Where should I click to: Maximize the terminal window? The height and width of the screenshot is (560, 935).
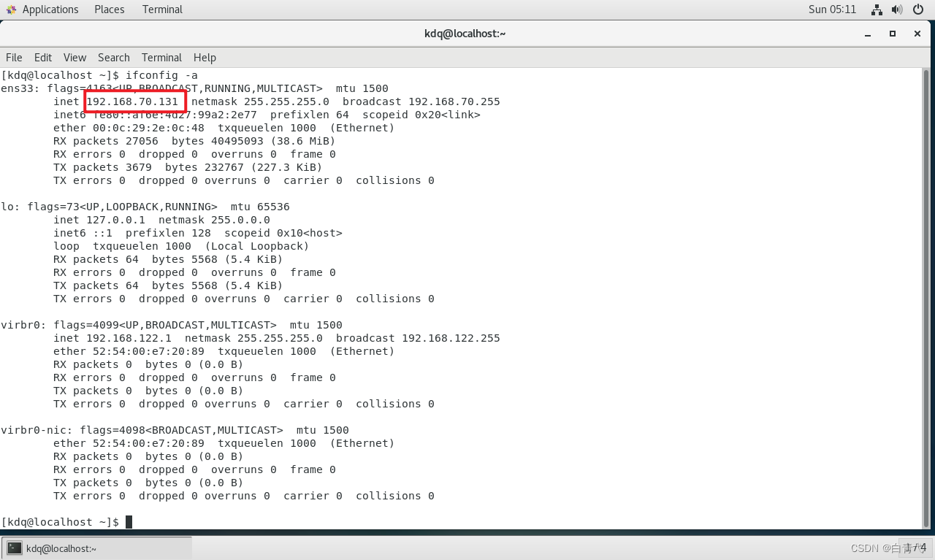[x=892, y=34]
